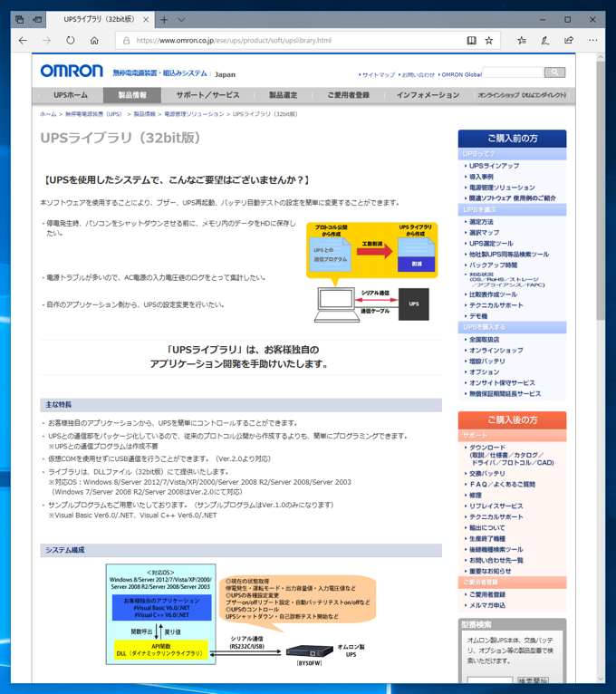
Task: Click the site padlock icon
Action: (x=127, y=40)
